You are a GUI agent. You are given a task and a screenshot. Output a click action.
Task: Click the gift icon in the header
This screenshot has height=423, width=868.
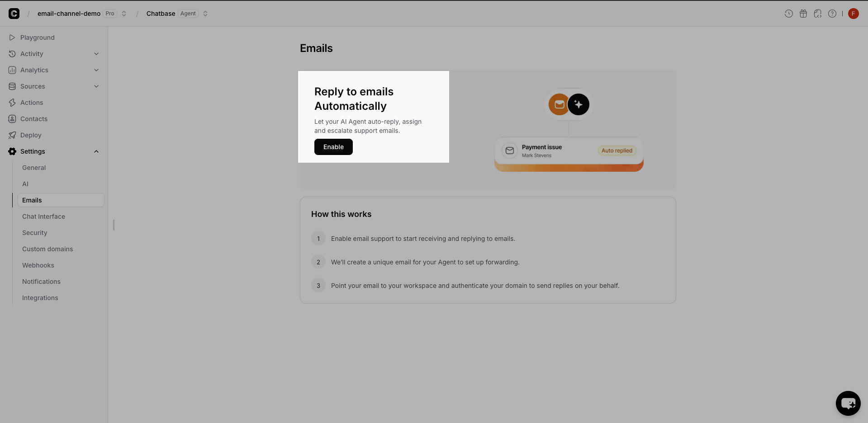point(803,14)
